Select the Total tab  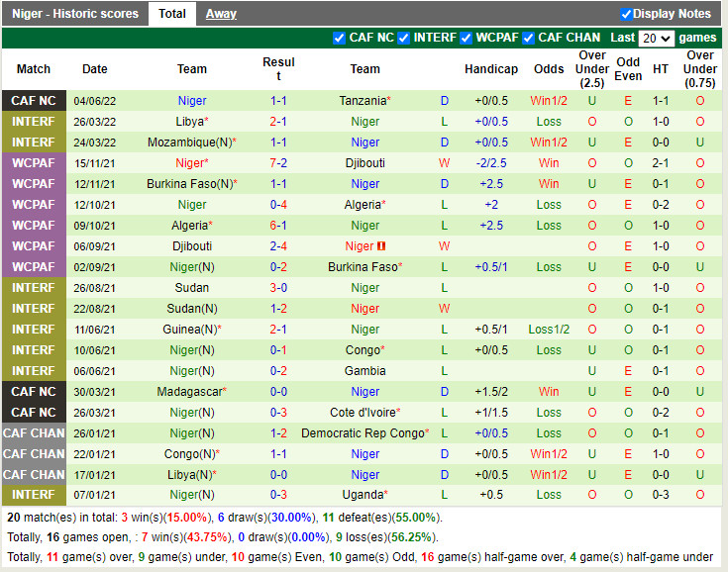pyautogui.click(x=172, y=14)
